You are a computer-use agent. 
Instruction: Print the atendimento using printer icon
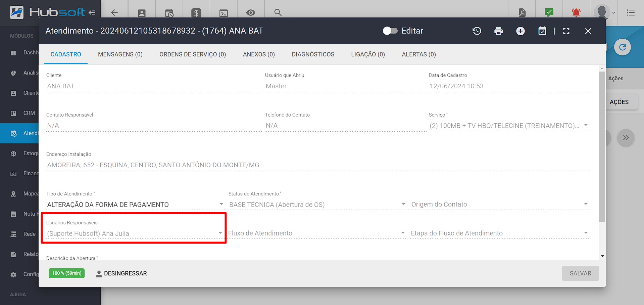point(499,31)
